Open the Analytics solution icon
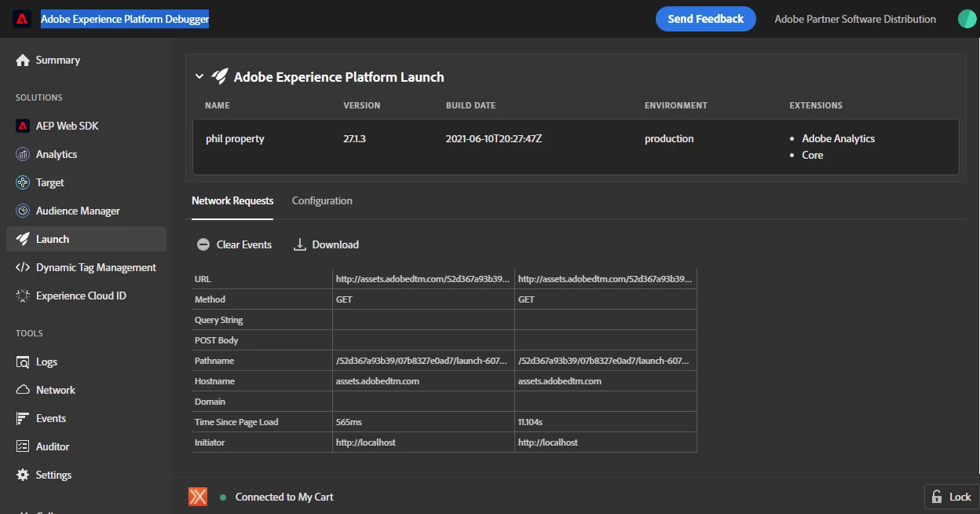This screenshot has height=514, width=980. pyautogui.click(x=22, y=154)
